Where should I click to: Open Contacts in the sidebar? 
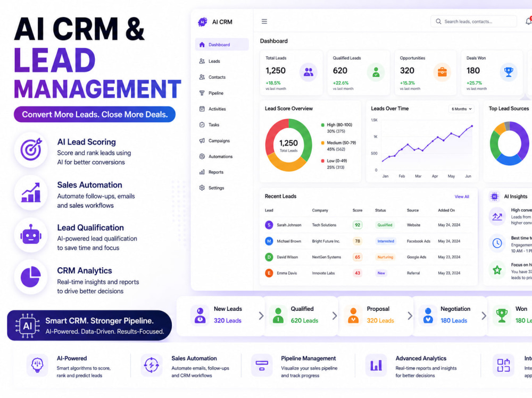(x=222, y=77)
